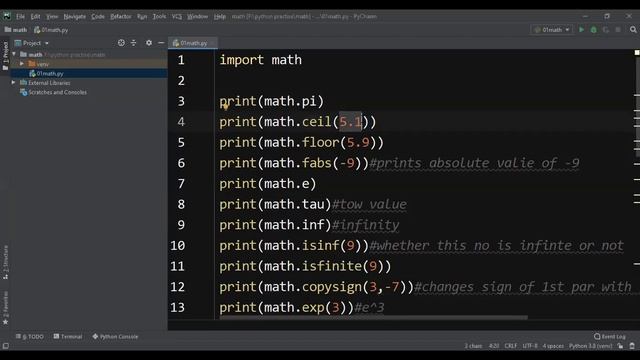This screenshot has width=640, height=360.
Task: Click the 4 spaces indent setting
Action: [553, 346]
